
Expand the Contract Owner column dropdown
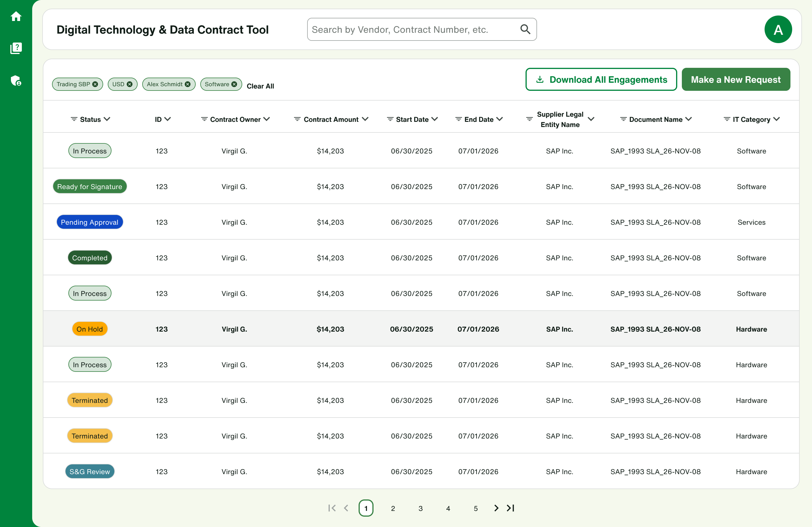[267, 119]
